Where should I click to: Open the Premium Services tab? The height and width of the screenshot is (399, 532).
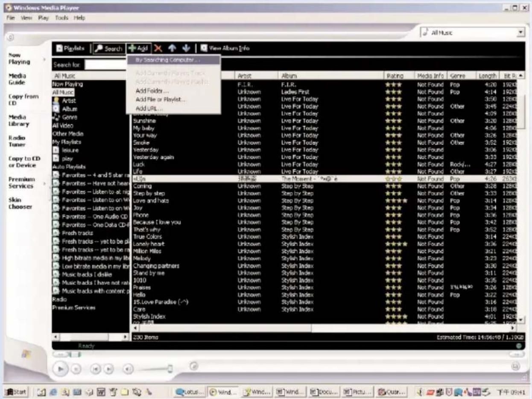click(x=21, y=183)
